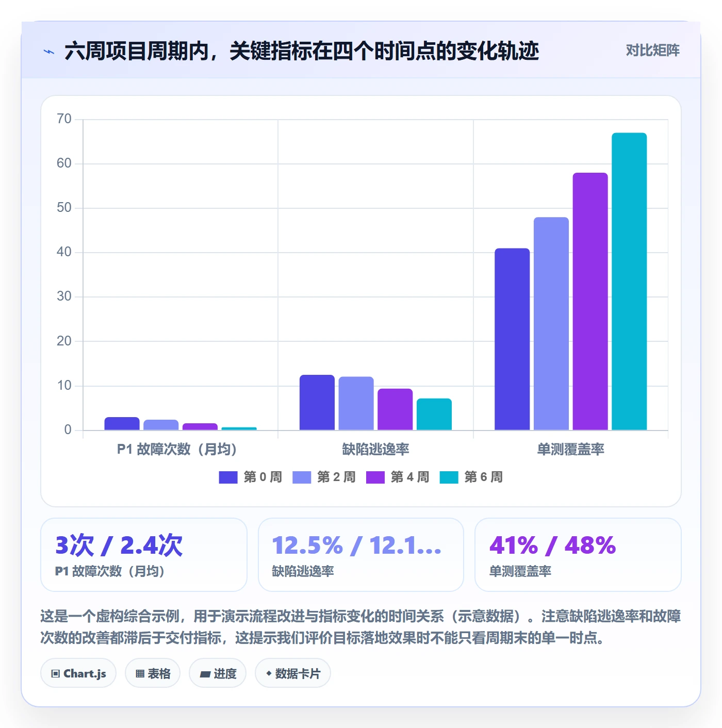Select the 数据卡片 tag chip

pos(293,673)
